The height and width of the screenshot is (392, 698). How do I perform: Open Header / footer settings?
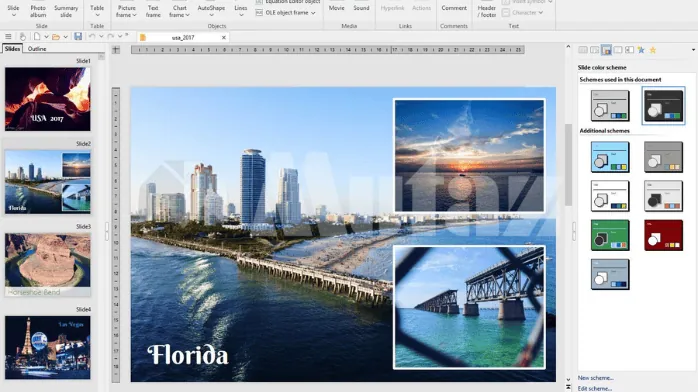(x=487, y=11)
